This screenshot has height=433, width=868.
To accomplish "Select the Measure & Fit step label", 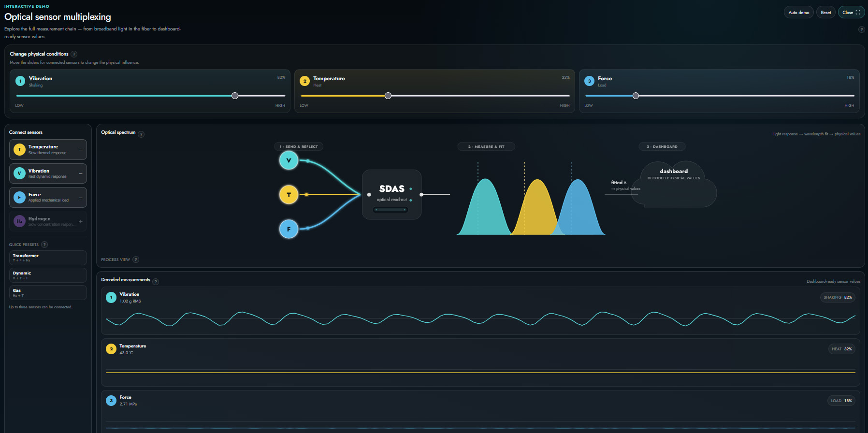I will click(486, 146).
